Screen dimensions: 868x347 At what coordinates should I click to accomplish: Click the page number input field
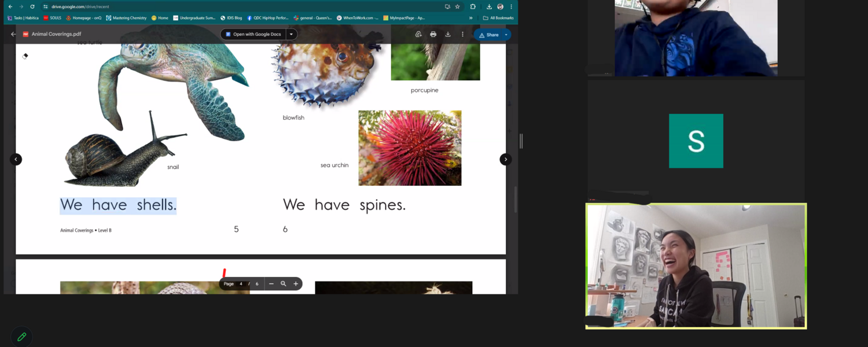click(x=241, y=284)
